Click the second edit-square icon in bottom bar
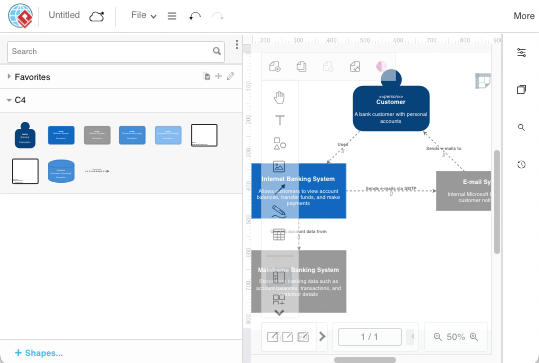Image resolution: width=539 pixels, height=363 pixels. click(287, 337)
